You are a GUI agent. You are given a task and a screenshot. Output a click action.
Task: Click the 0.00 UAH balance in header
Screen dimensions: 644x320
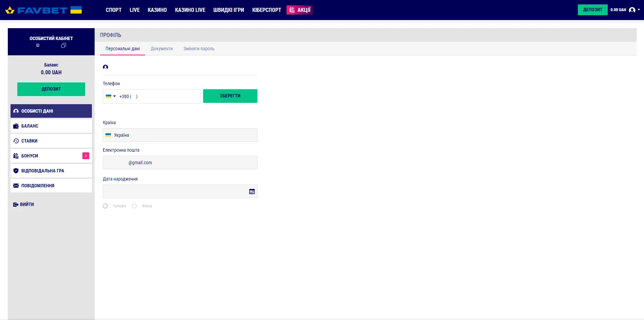[618, 10]
